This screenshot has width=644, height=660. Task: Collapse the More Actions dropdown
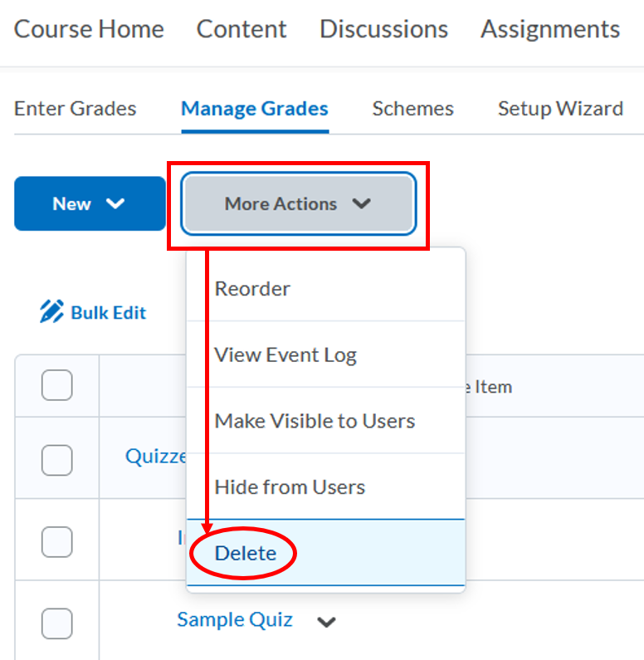point(299,203)
